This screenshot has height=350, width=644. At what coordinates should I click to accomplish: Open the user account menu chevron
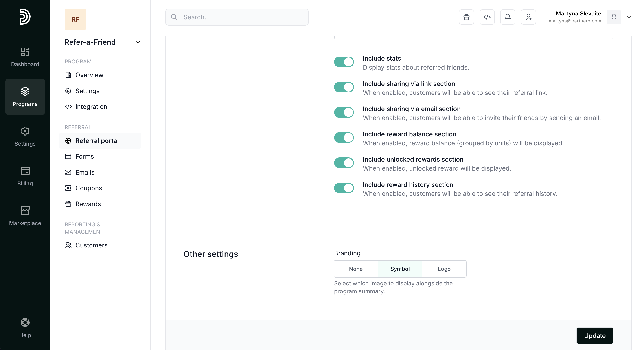[x=629, y=17]
